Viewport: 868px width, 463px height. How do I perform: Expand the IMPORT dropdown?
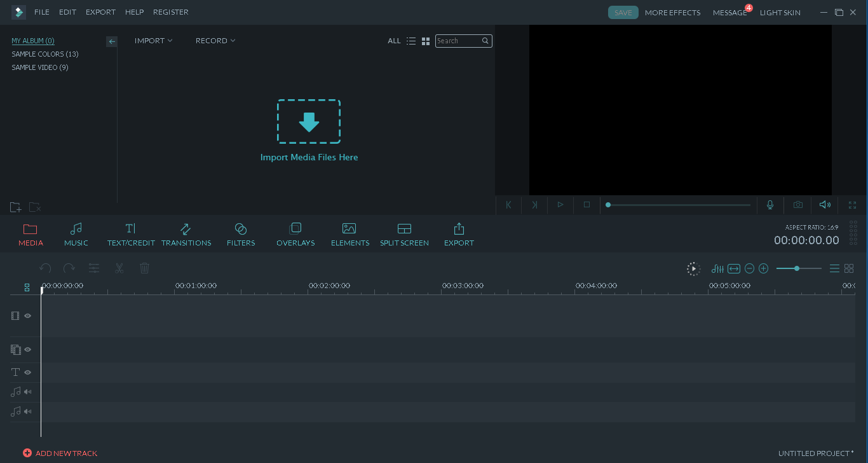click(x=153, y=41)
